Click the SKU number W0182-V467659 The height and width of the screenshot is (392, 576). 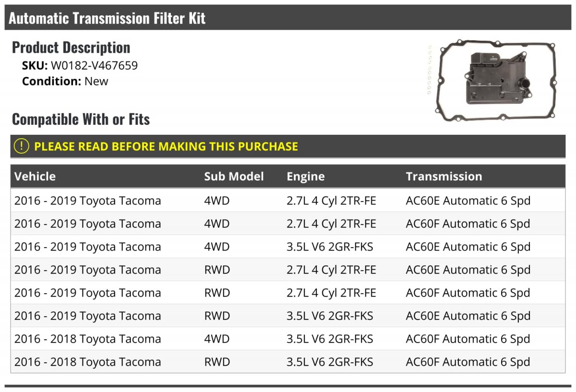click(x=94, y=65)
